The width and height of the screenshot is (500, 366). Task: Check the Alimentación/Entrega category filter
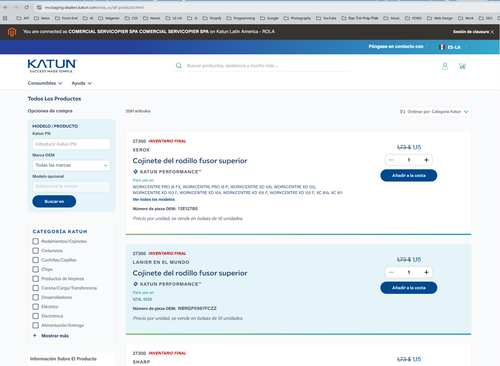click(36, 325)
